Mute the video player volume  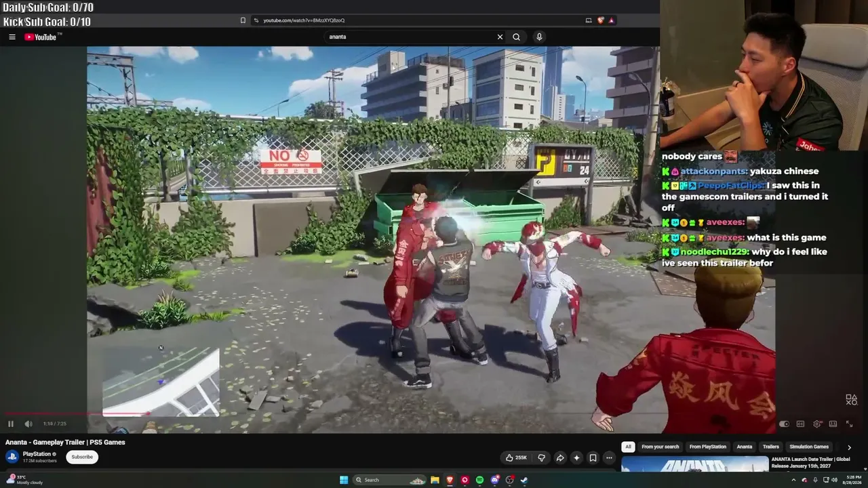pyautogui.click(x=28, y=424)
